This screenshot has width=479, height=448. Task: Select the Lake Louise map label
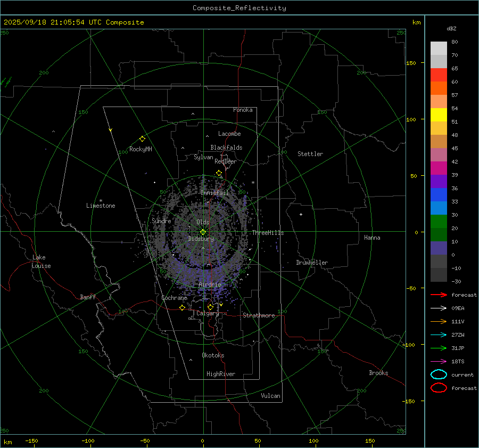[42, 262]
